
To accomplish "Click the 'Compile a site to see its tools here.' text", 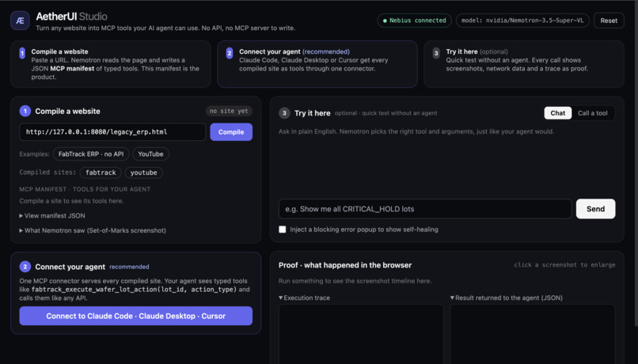I will click(x=71, y=201).
